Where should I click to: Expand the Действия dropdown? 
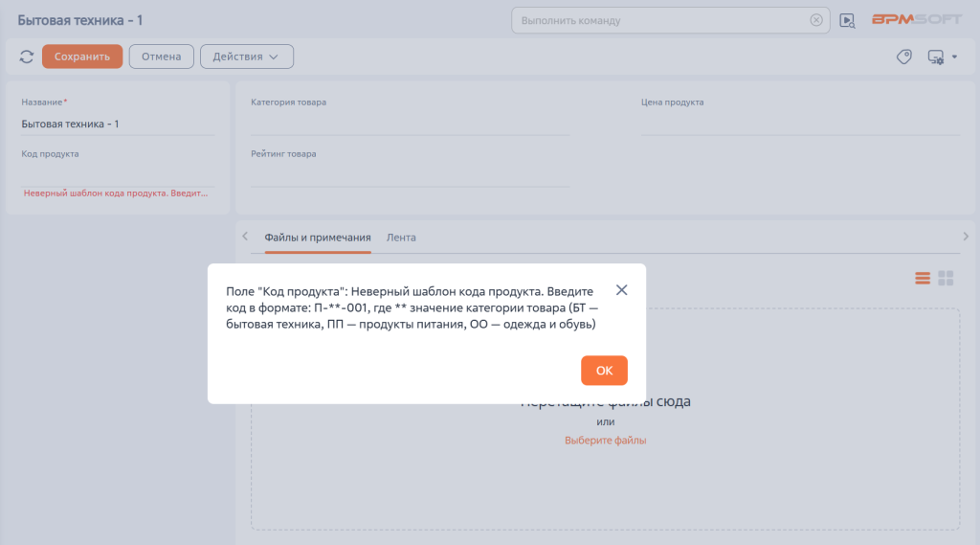pos(246,57)
